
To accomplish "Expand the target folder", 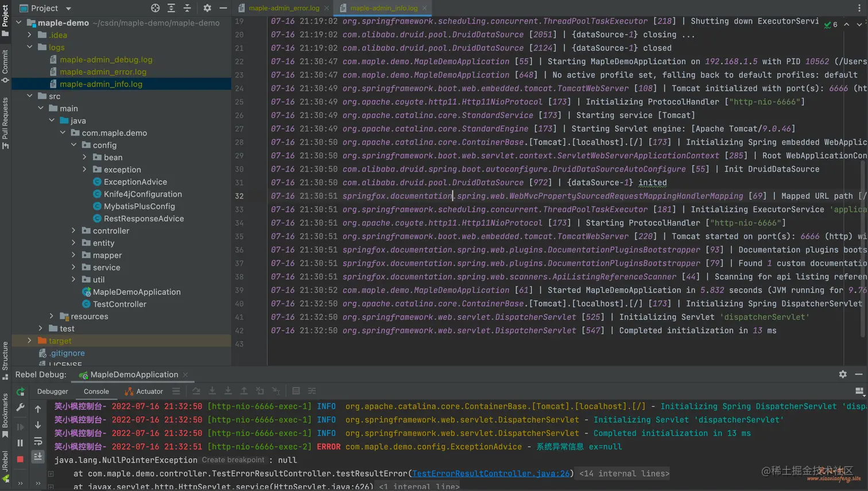I will click(30, 341).
